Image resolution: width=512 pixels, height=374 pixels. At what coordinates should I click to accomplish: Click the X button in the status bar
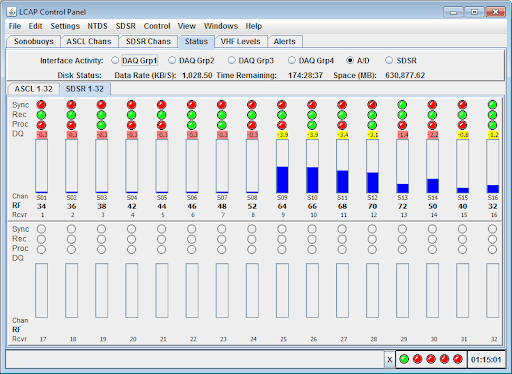pos(389,359)
